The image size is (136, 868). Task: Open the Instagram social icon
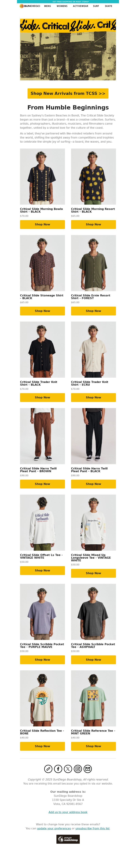click(x=78, y=769)
